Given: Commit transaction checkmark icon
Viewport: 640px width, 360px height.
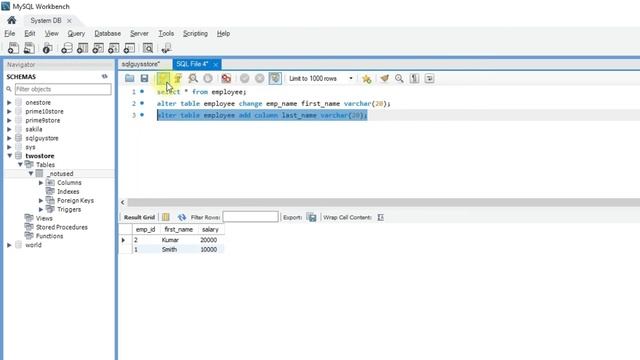Looking at the screenshot, I should point(244,78).
